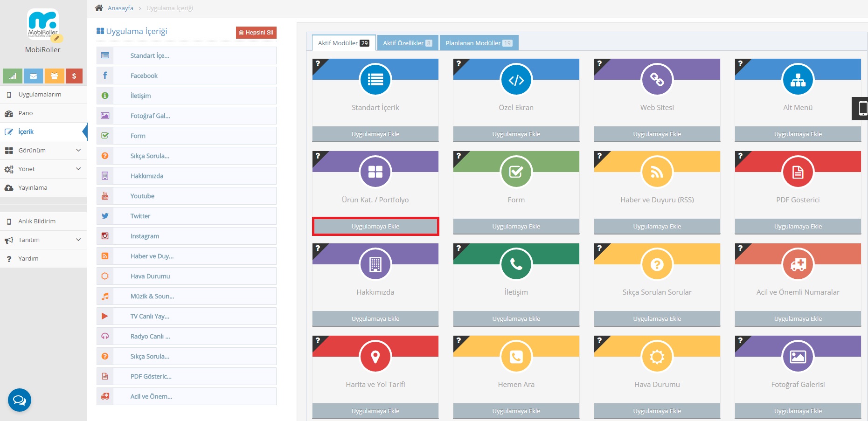Click the Hepsini Sil button

click(256, 33)
